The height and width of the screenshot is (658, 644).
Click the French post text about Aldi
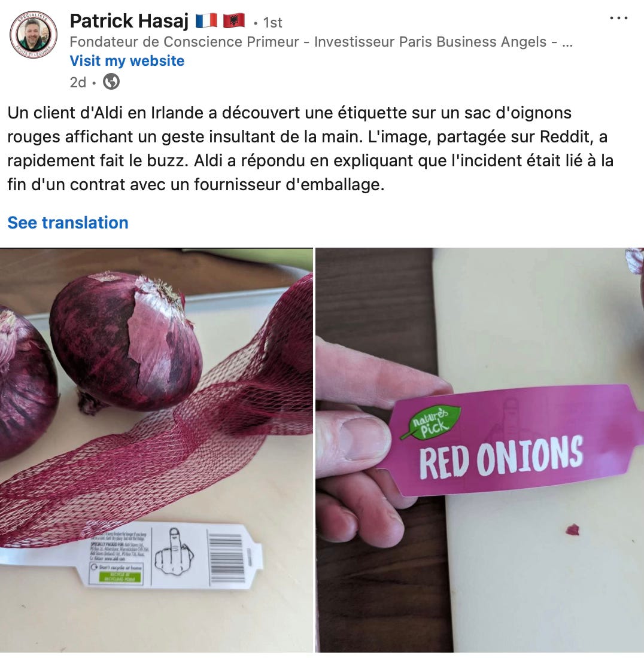coord(311,148)
